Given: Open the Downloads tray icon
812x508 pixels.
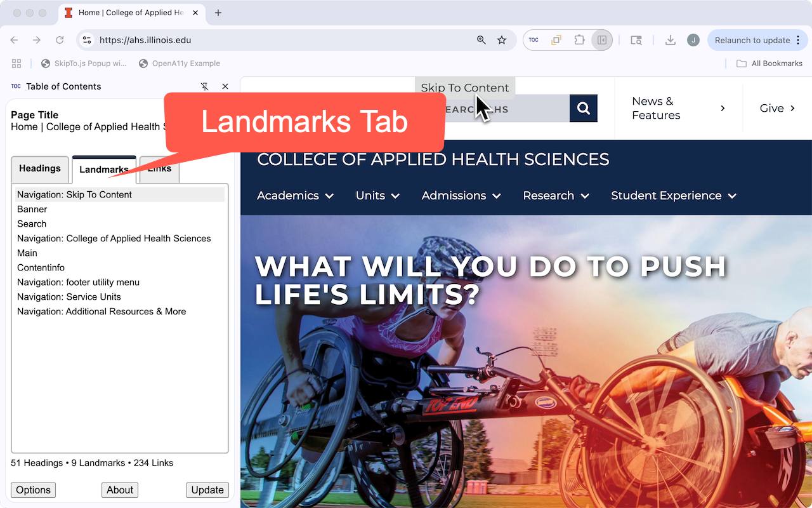Looking at the screenshot, I should coord(670,40).
